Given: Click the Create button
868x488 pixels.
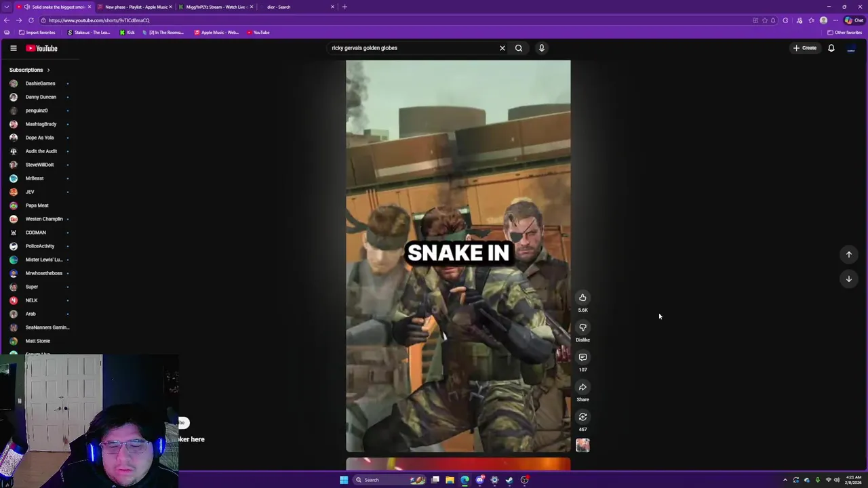Looking at the screenshot, I should click(805, 48).
